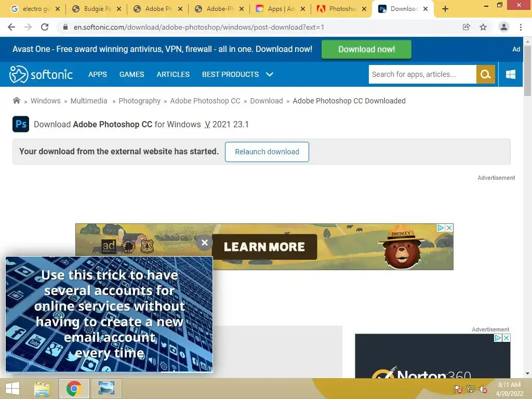Click the network tray icon
The image size is (532, 399).
[x=471, y=389]
